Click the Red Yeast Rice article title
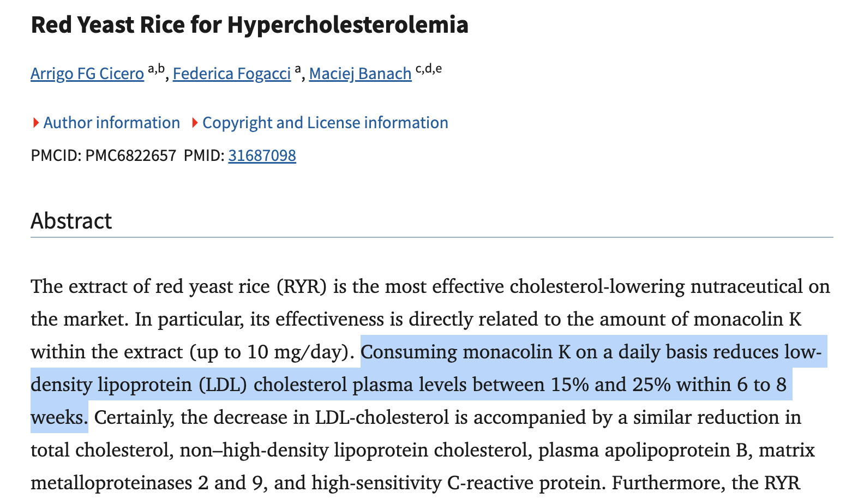Viewport: 852px width, 504px height. tap(249, 25)
